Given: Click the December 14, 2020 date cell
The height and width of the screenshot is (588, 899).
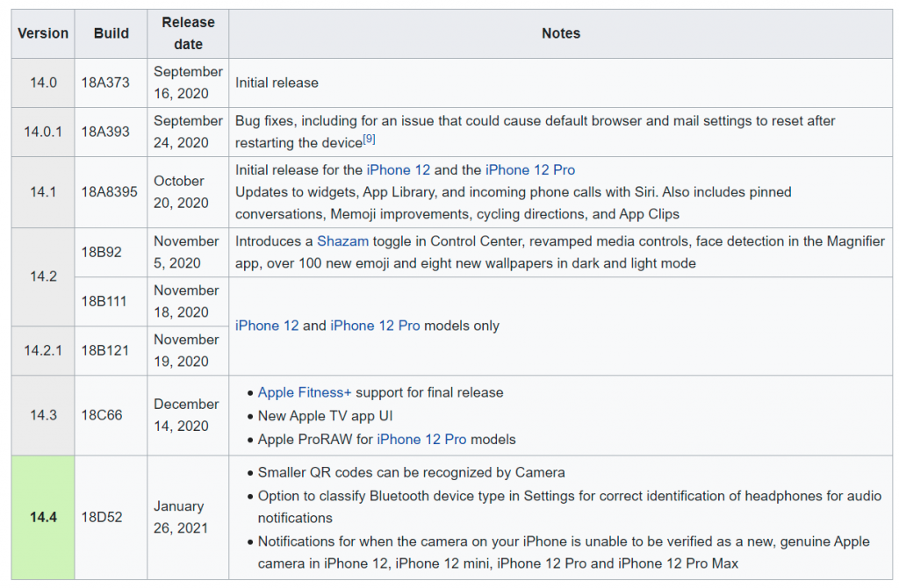Looking at the screenshot, I should [186, 415].
